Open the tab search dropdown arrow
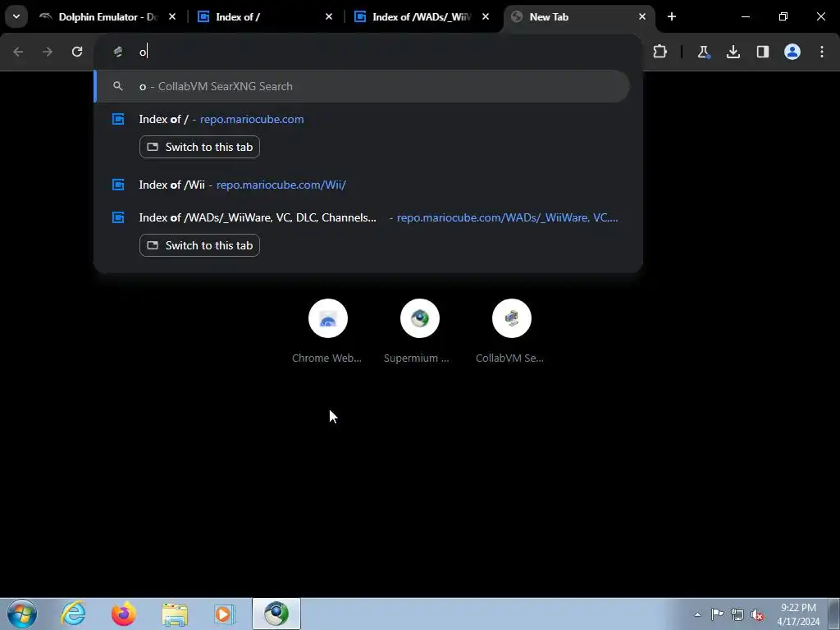This screenshot has width=840, height=630. (x=16, y=16)
